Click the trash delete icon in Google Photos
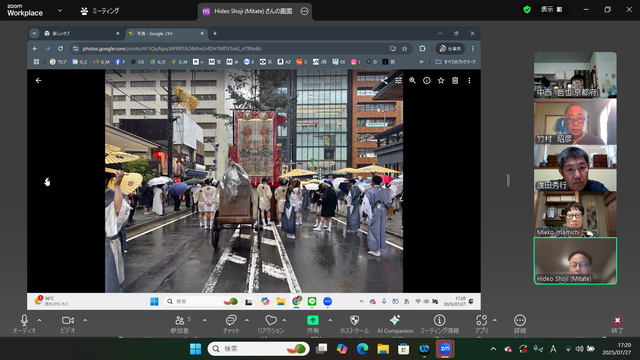 [455, 80]
